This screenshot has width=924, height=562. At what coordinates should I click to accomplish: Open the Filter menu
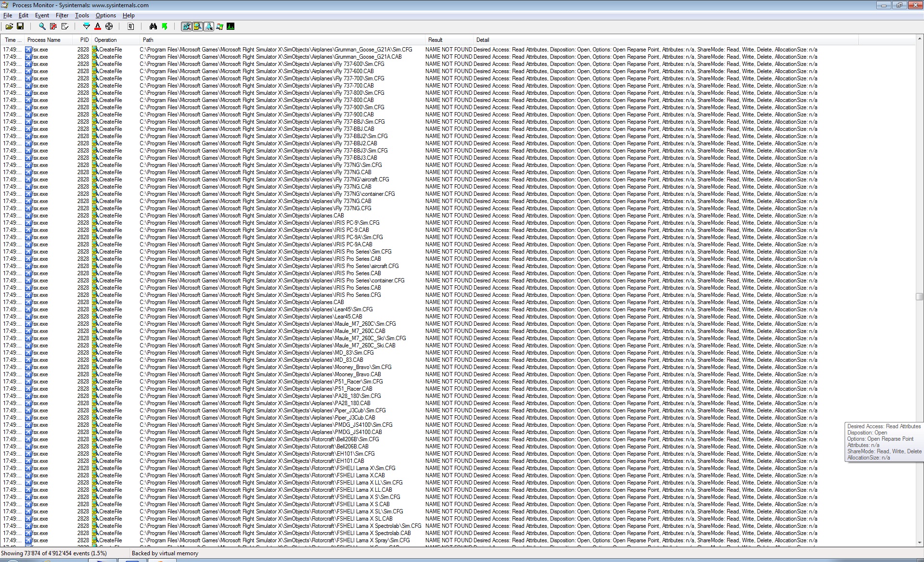[62, 15]
